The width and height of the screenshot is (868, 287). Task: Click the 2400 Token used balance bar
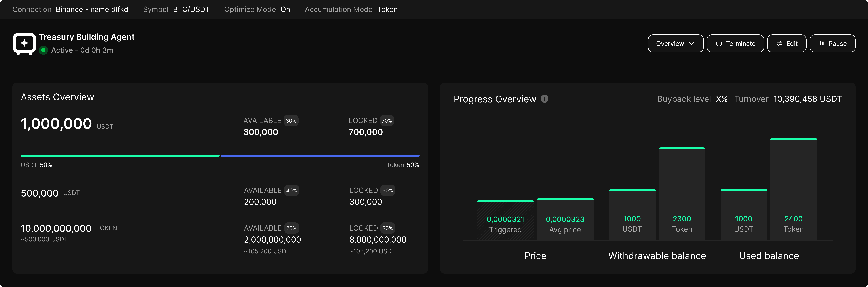(x=793, y=189)
